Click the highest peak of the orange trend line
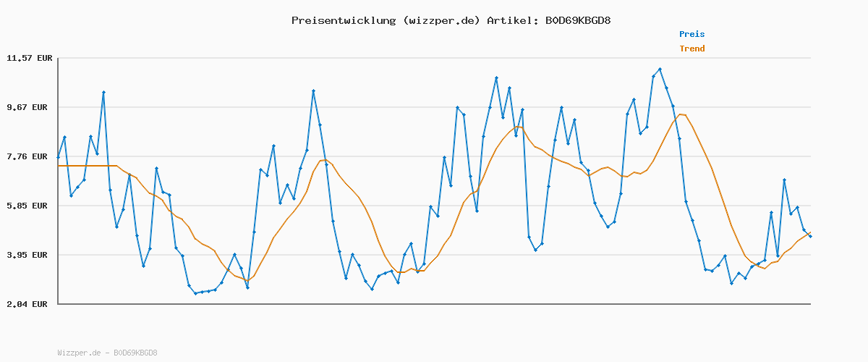 680,114
